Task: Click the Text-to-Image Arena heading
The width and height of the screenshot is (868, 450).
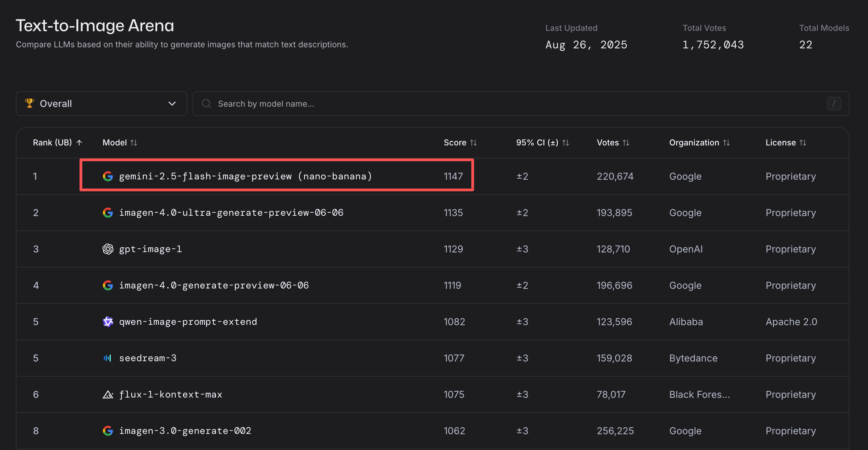Action: pyautogui.click(x=95, y=26)
